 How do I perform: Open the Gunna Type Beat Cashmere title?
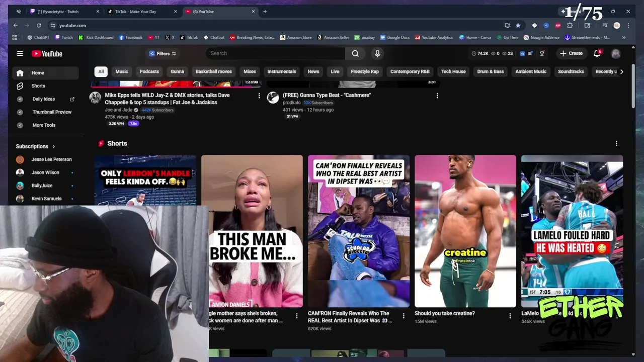327,95
